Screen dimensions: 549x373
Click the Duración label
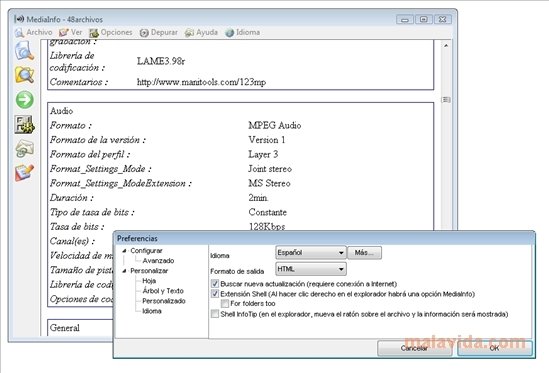coord(71,198)
